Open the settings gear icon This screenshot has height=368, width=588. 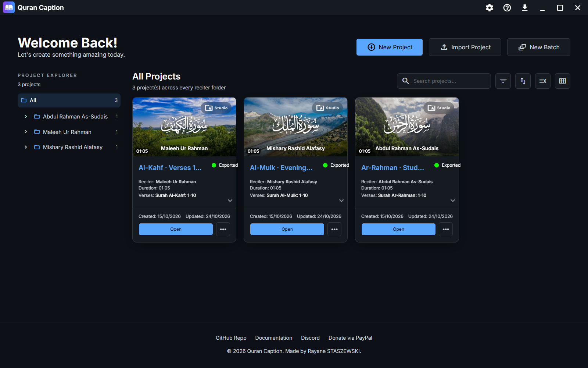click(x=490, y=8)
